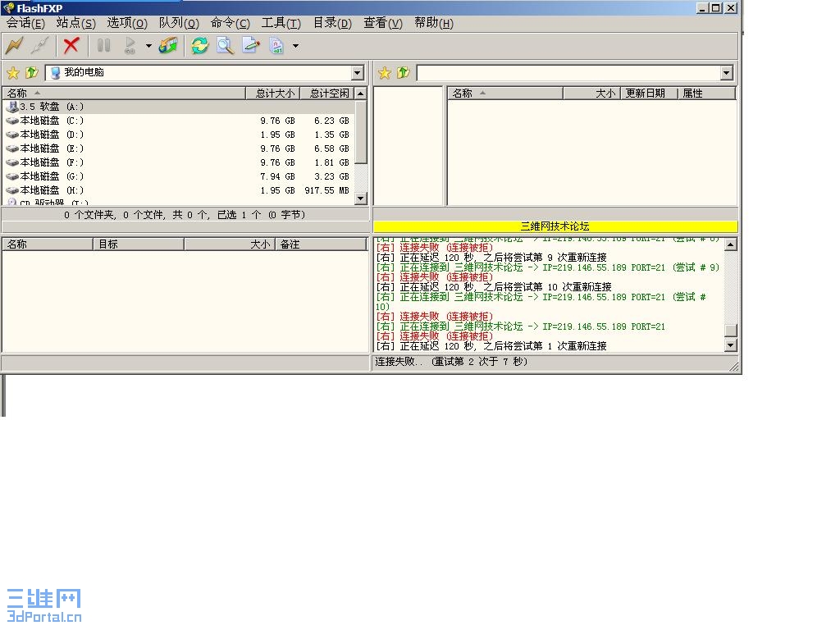Click the 6.23 GB free space value
Image resolution: width=840 pixels, height=630 pixels.
(x=331, y=121)
